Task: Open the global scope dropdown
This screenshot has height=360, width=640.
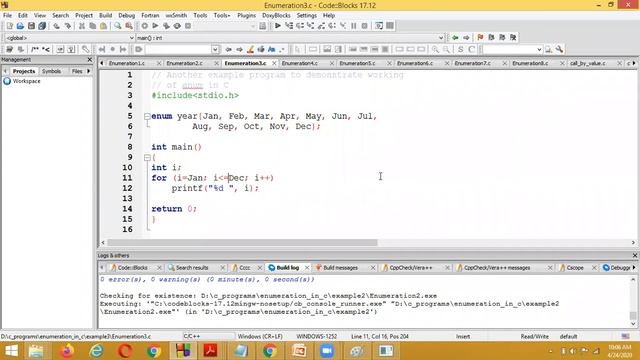Action: pyautogui.click(x=131, y=38)
